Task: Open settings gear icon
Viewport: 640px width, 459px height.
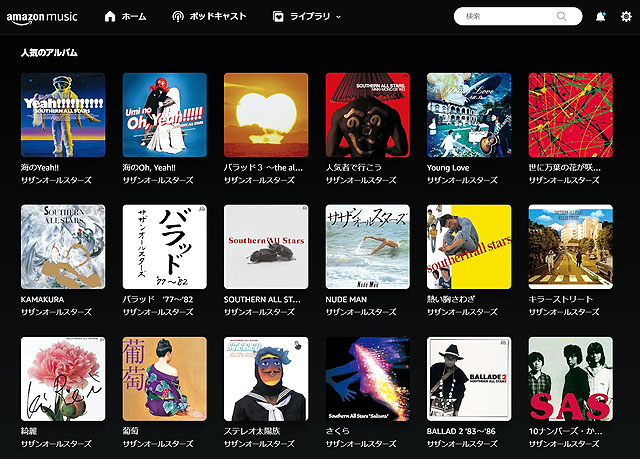Action: pyautogui.click(x=626, y=16)
